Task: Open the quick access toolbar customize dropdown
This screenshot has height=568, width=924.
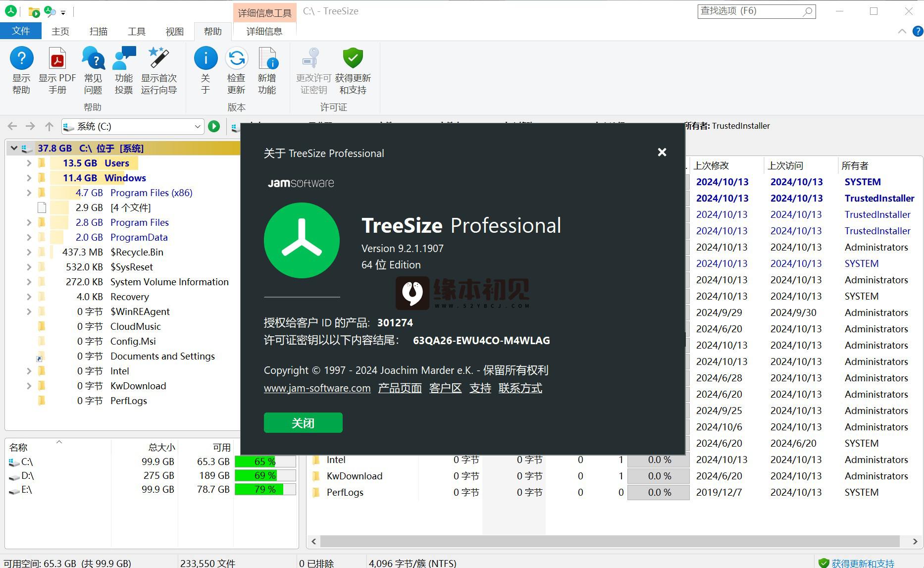Action: pos(63,12)
